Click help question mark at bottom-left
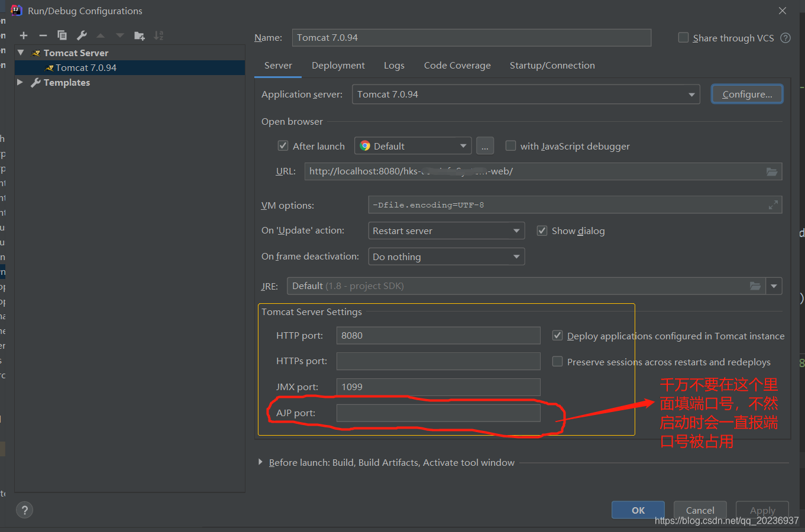Image resolution: width=805 pixels, height=532 pixels. (24, 510)
